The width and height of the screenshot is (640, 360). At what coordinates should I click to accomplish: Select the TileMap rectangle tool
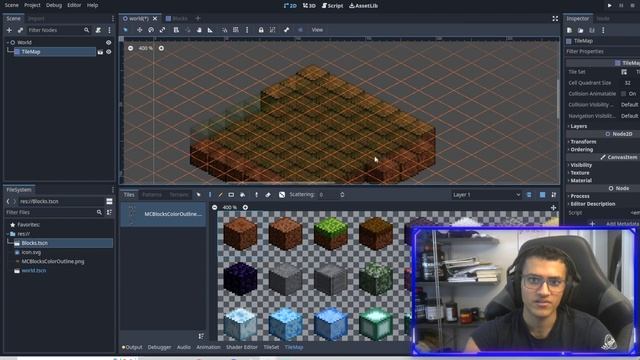tap(231, 195)
